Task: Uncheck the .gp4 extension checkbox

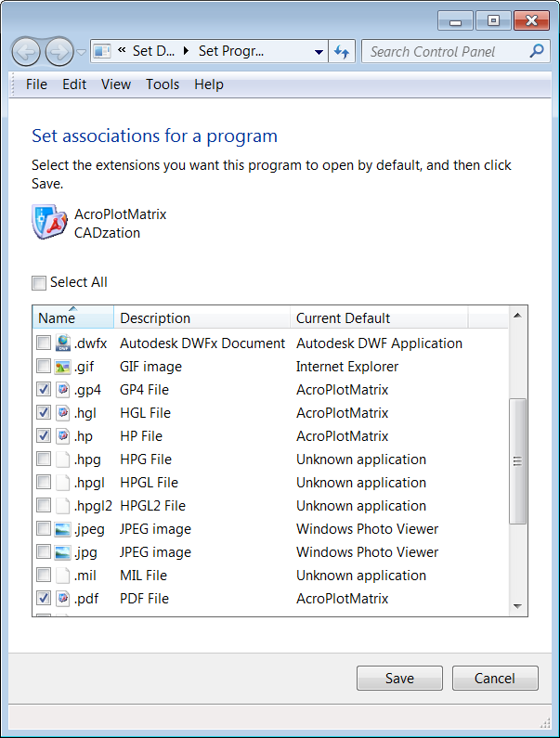Action: (x=44, y=389)
